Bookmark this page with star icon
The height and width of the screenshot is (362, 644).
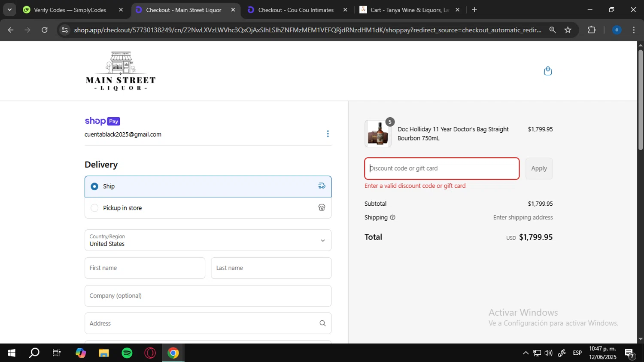(x=568, y=30)
